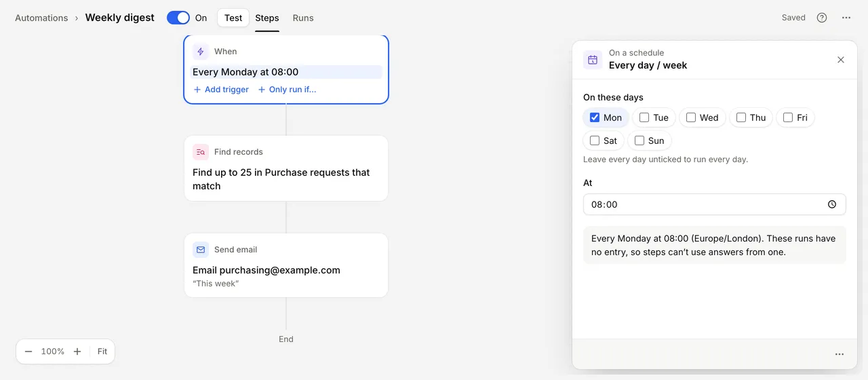Click the Weekly digest title
Screen dimensions: 868x380
[x=120, y=18]
